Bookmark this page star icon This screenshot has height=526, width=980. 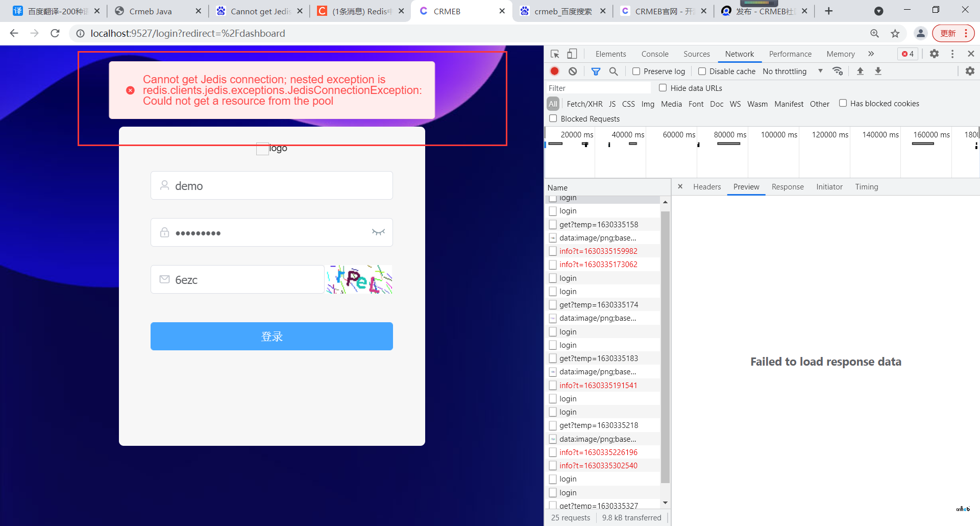[895, 33]
